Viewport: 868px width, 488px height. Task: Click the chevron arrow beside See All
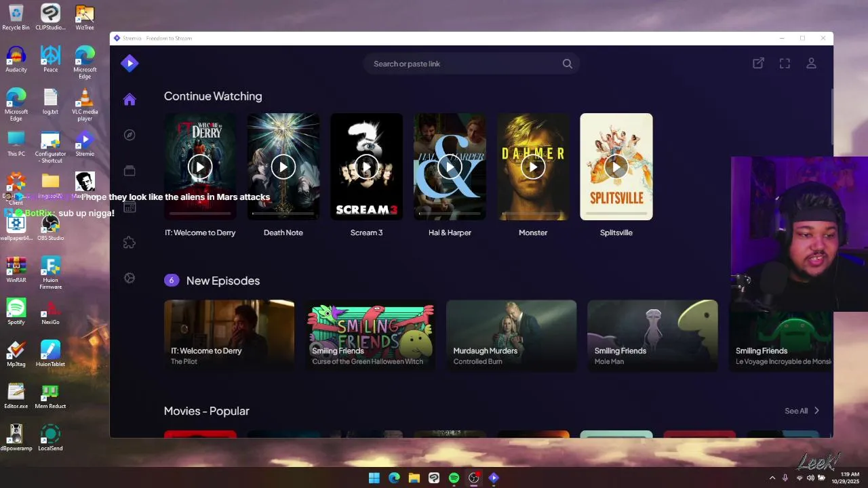pos(816,411)
